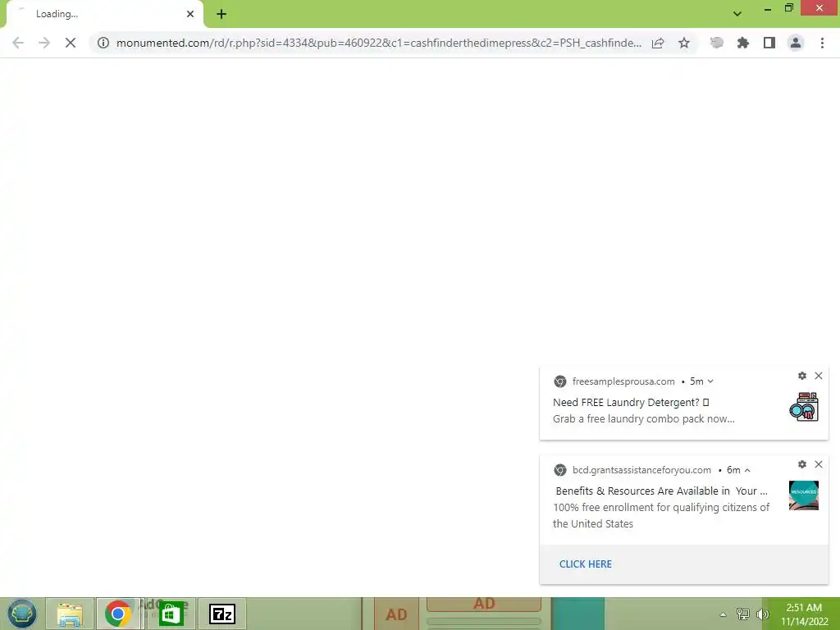Select the Loading... tab
Image resolution: width=840 pixels, height=630 pixels.
point(104,14)
